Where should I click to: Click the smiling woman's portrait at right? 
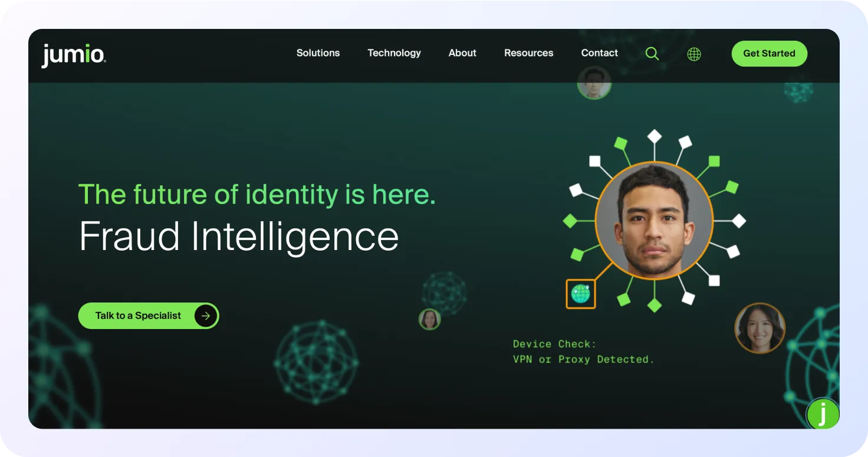click(759, 328)
